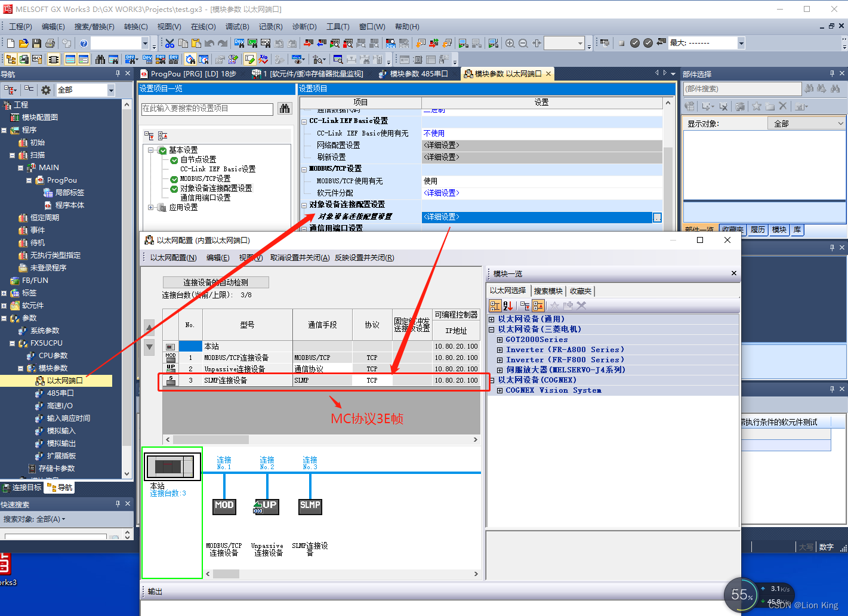848x616 pixels.
Task: Select the MOD device icon in network diagram
Action: 224,506
